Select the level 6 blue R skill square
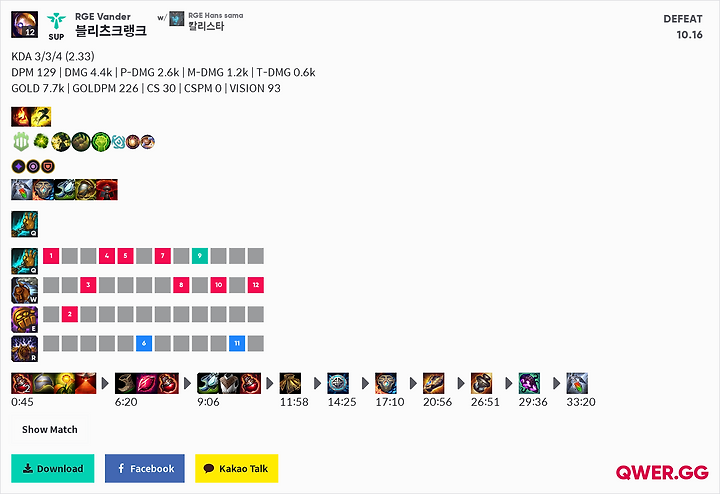 [144, 343]
